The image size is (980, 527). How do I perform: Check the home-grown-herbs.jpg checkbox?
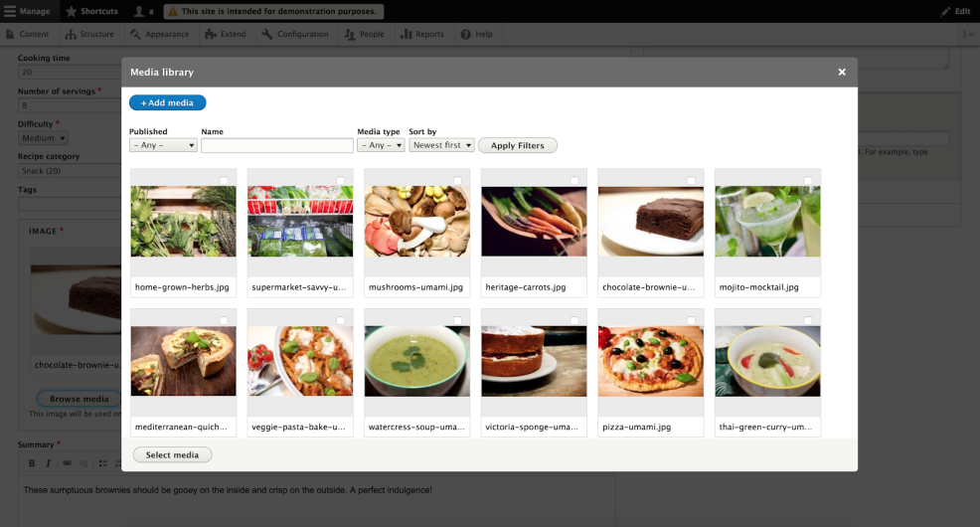(224, 180)
